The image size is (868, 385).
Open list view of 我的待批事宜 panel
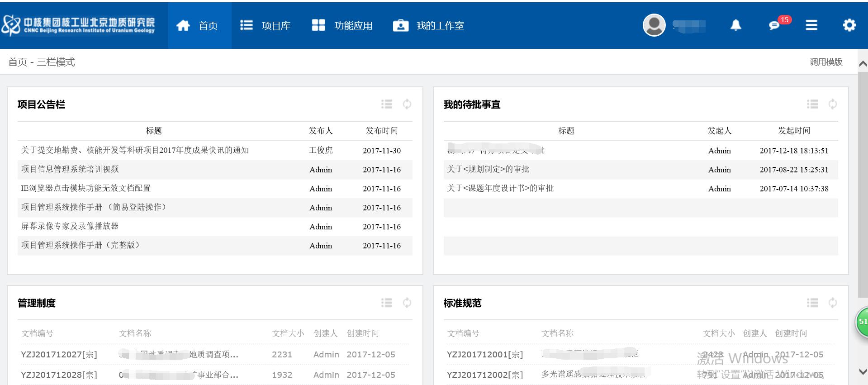pos(812,105)
